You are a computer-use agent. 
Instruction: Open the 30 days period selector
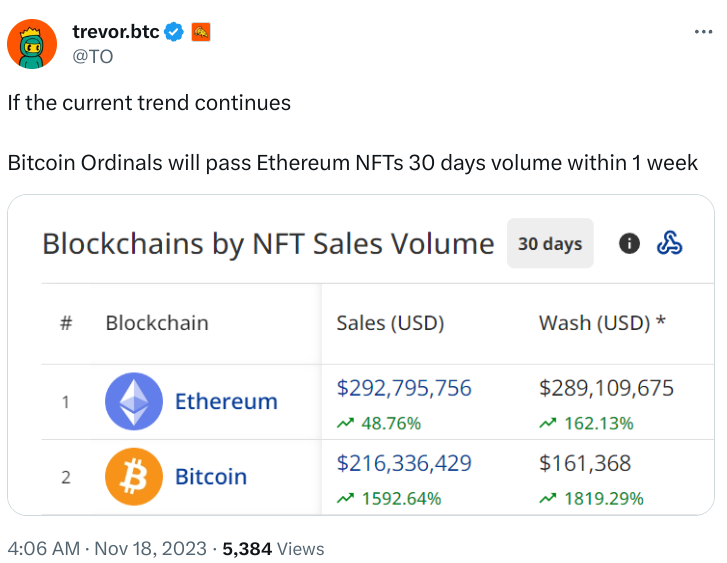pos(550,243)
